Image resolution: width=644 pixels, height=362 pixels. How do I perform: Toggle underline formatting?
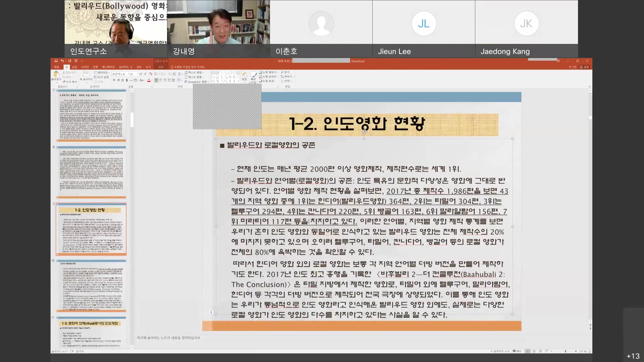click(x=122, y=80)
